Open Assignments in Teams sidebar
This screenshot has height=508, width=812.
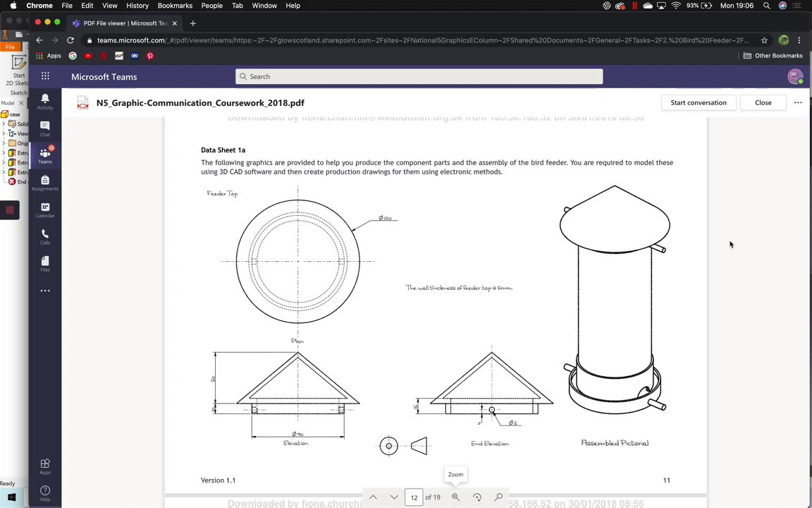[x=45, y=183]
